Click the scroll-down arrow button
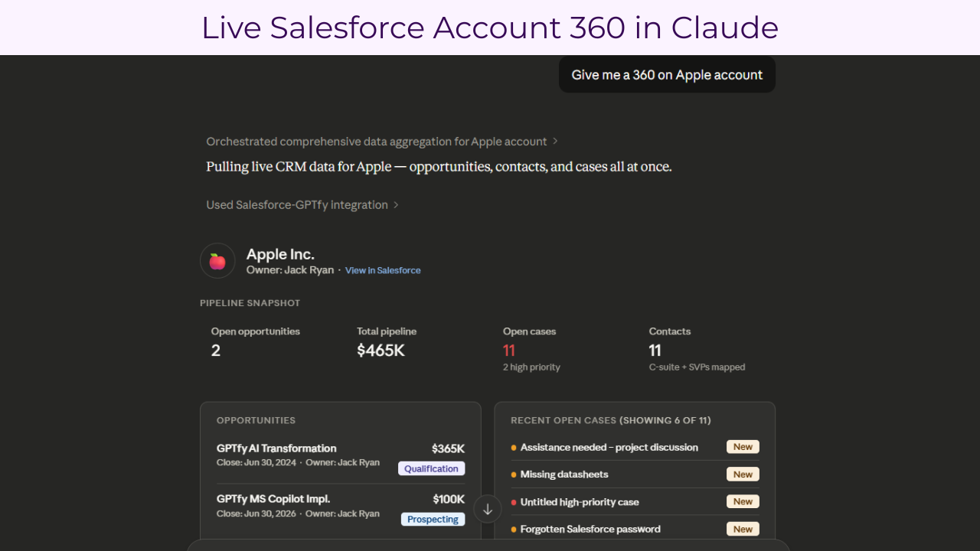 (x=488, y=509)
